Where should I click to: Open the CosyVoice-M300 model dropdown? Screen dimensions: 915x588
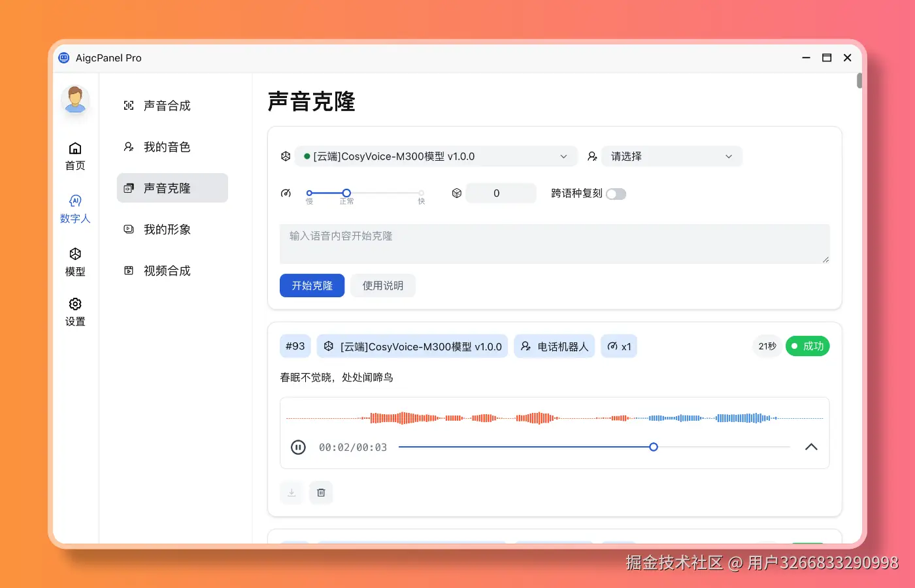435,156
